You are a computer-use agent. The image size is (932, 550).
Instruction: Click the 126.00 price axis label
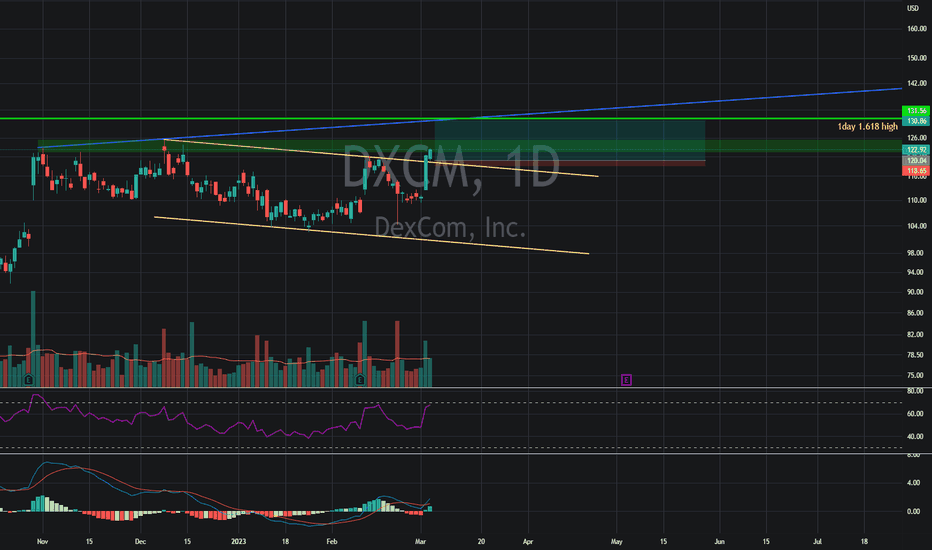click(917, 138)
